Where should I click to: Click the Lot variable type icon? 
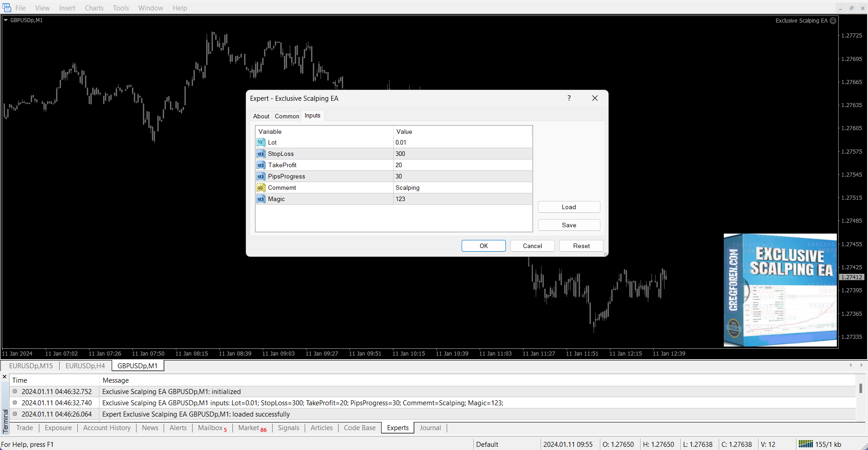click(x=261, y=142)
